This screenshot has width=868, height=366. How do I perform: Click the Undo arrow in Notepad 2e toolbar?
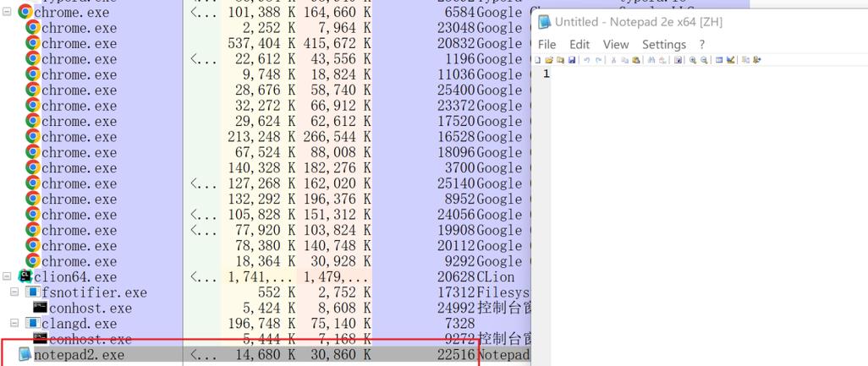587,60
